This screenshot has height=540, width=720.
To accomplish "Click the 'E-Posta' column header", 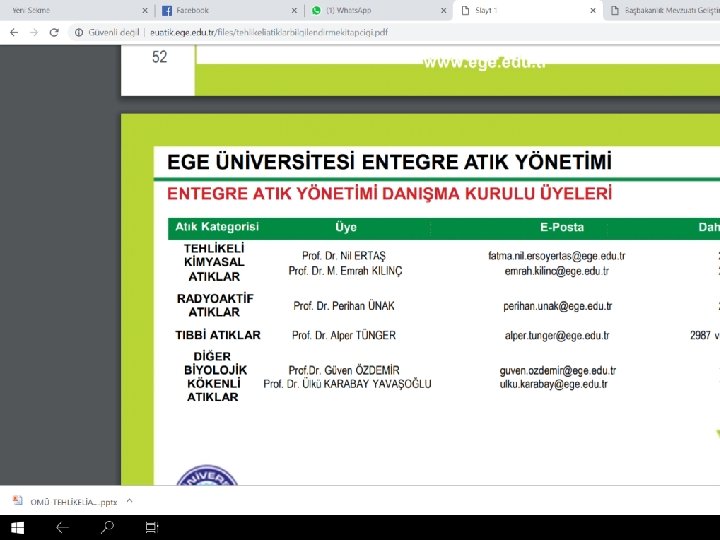I will 562,227.
